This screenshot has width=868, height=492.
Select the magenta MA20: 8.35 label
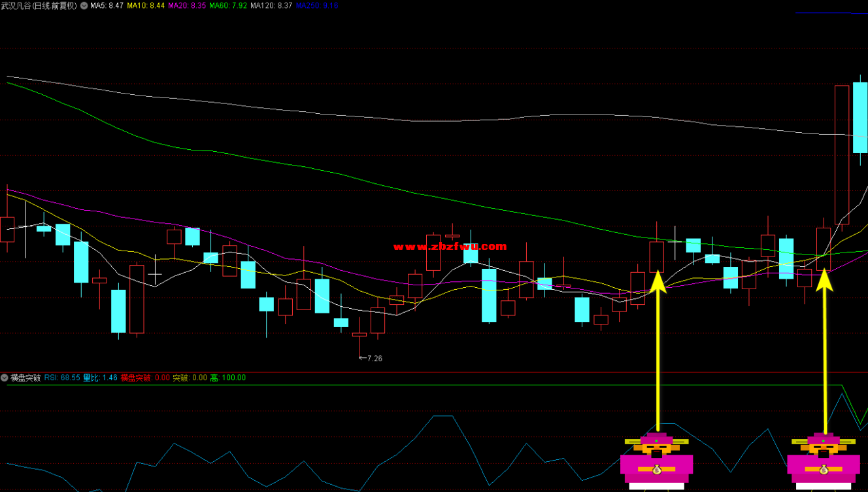click(187, 5)
